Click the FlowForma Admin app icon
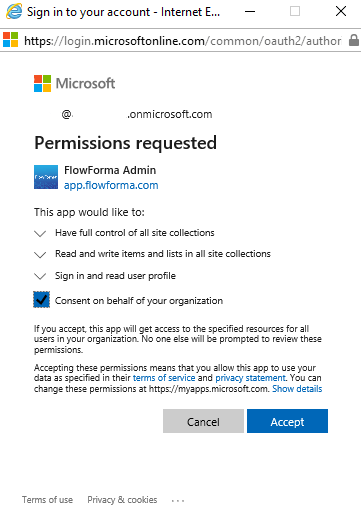This screenshot has width=361, height=508. pyautogui.click(x=46, y=177)
